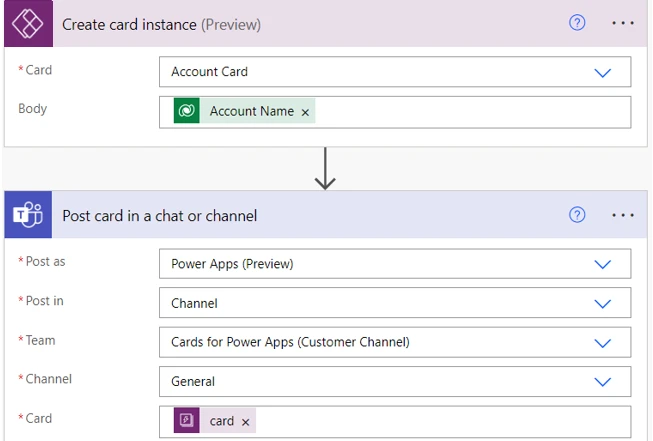Click the green Dataverse icon in Account Name token
This screenshot has height=441, width=653.
coord(187,111)
